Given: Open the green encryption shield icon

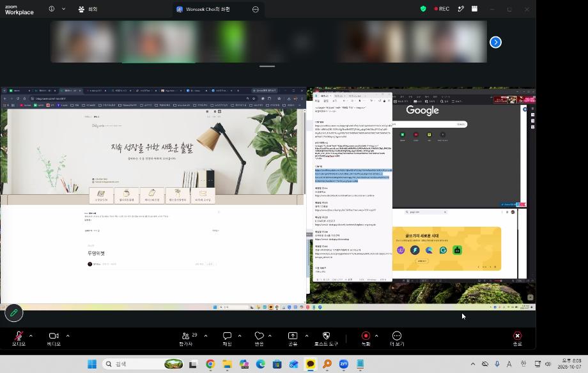Looking at the screenshot, I should click(423, 8).
